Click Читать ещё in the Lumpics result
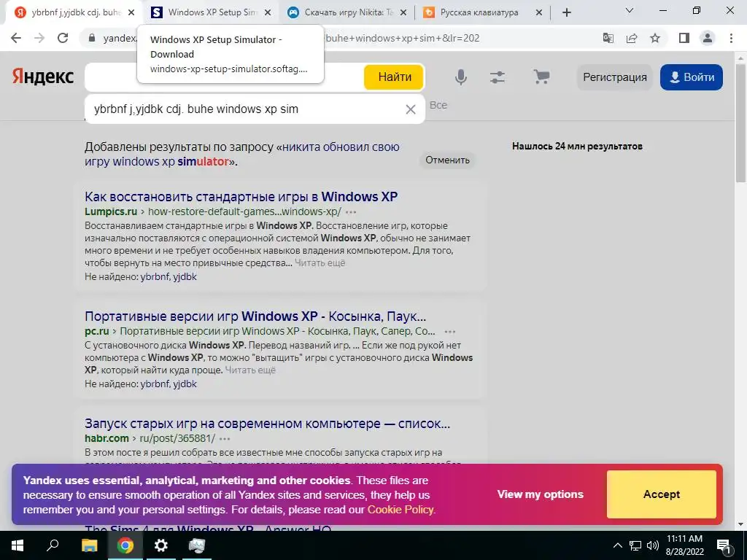The height and width of the screenshot is (560, 747). (x=320, y=262)
